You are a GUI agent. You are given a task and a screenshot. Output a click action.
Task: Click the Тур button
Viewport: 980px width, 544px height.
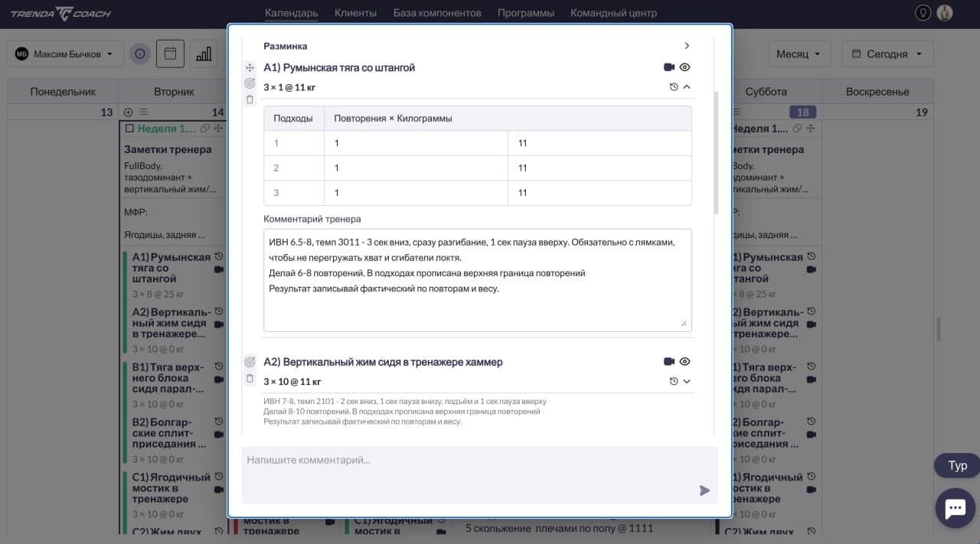(957, 465)
